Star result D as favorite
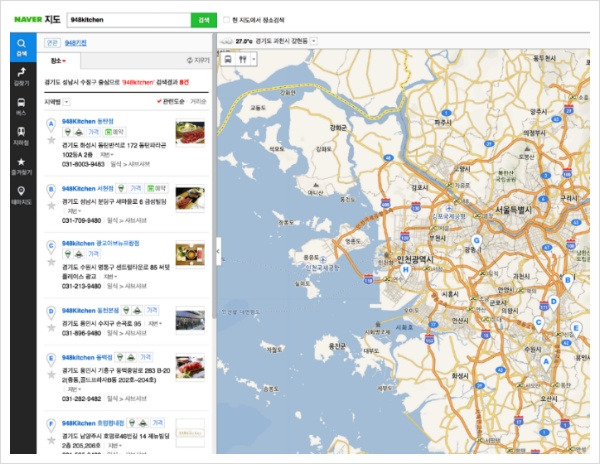This screenshot has height=464, width=600. click(51, 327)
